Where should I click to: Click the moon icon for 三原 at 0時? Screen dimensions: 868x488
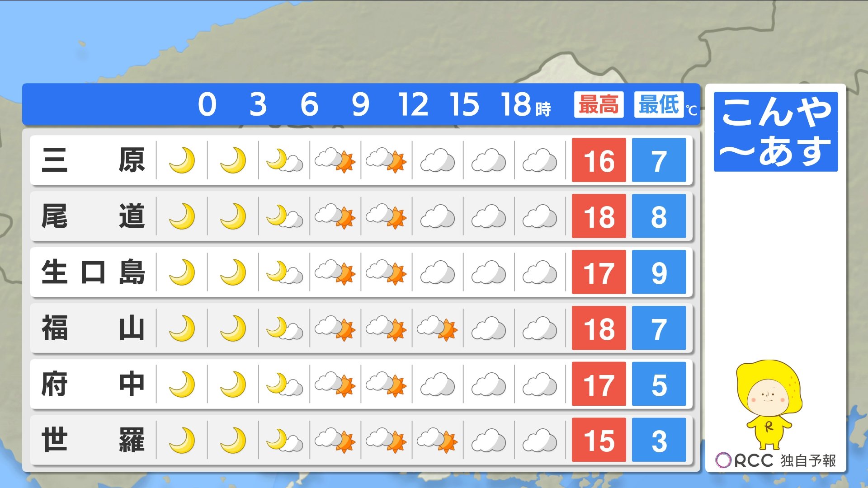(182, 160)
